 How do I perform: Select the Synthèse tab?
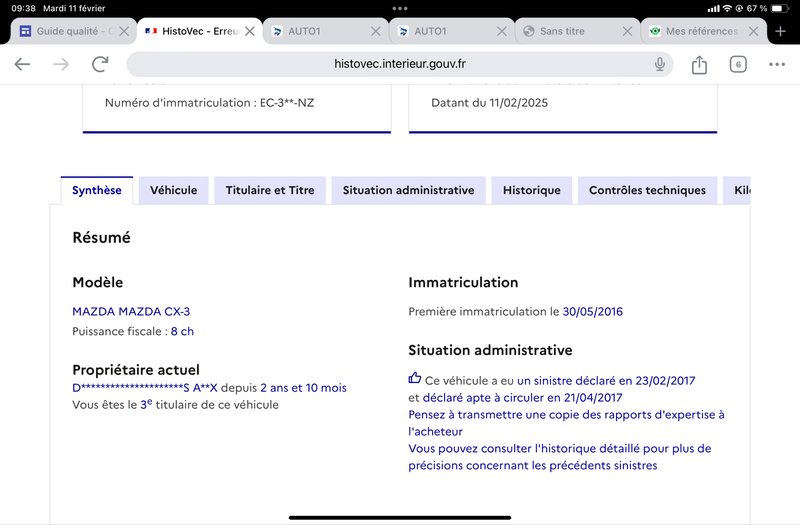click(97, 190)
